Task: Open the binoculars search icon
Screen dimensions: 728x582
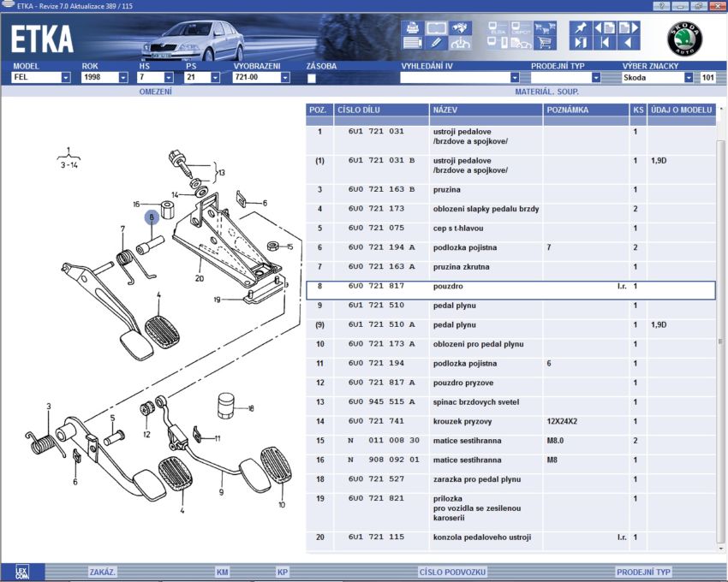Action: click(460, 28)
